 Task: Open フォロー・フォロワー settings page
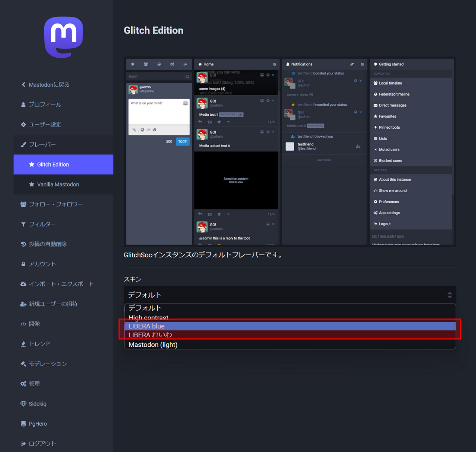coord(56,204)
